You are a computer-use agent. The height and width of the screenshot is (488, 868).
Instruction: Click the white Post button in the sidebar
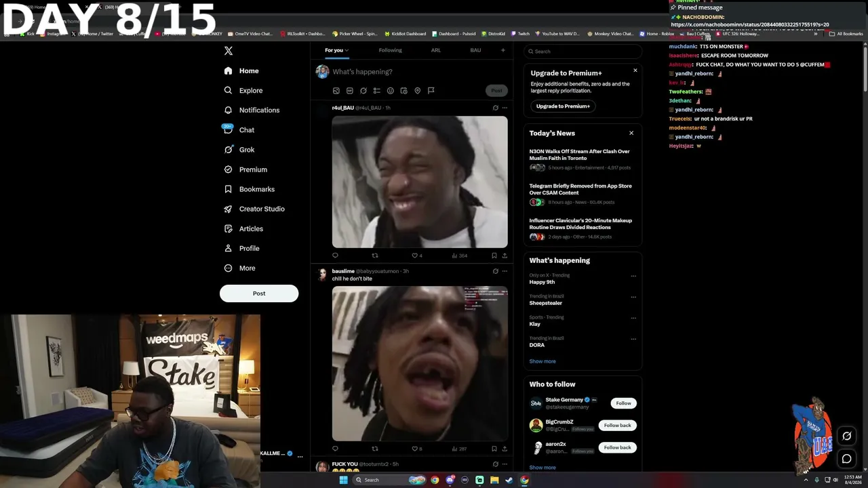[259, 293]
